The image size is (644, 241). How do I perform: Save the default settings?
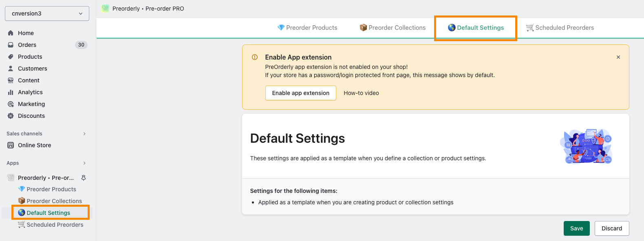576,228
